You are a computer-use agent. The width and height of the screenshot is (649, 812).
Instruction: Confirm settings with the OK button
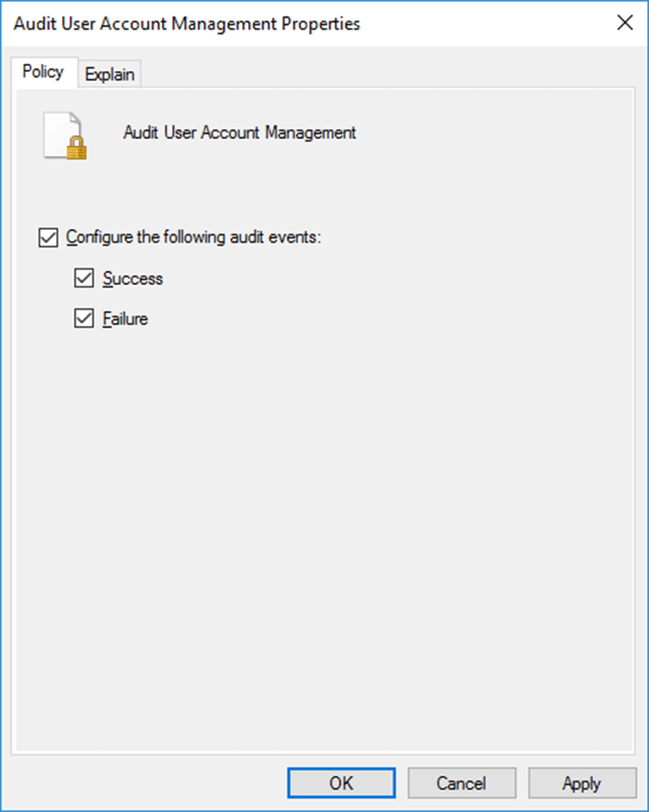[x=341, y=782]
